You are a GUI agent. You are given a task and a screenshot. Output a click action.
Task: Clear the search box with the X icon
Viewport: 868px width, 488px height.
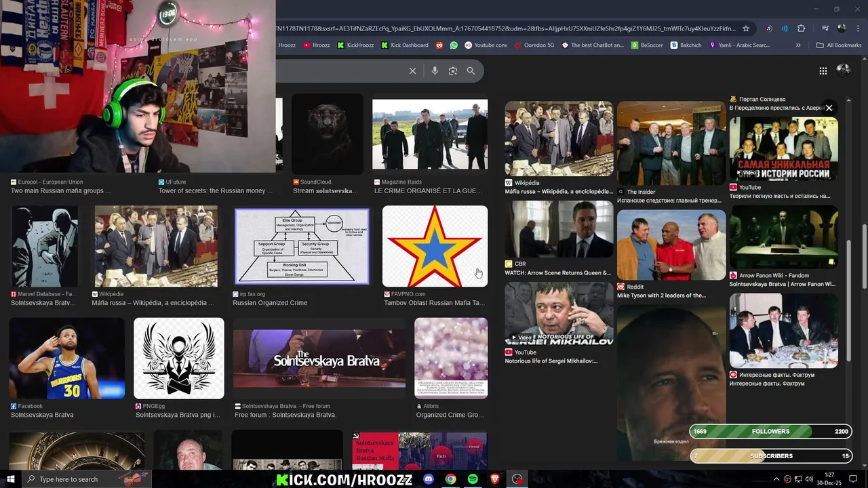point(412,70)
